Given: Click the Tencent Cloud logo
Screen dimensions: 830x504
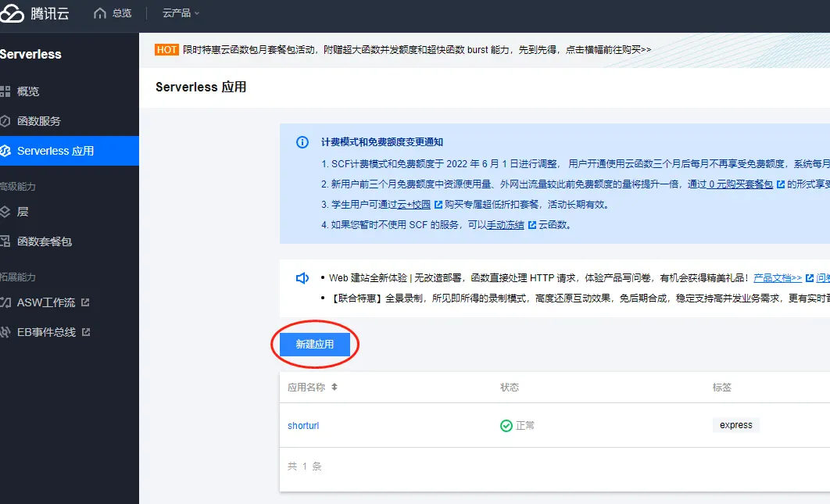Looking at the screenshot, I should (x=34, y=13).
